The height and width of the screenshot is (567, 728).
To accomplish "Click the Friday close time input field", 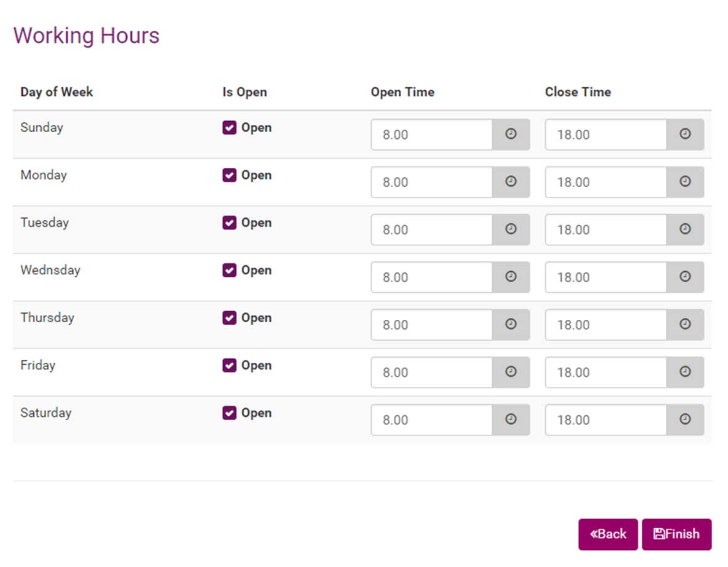I will (x=606, y=372).
